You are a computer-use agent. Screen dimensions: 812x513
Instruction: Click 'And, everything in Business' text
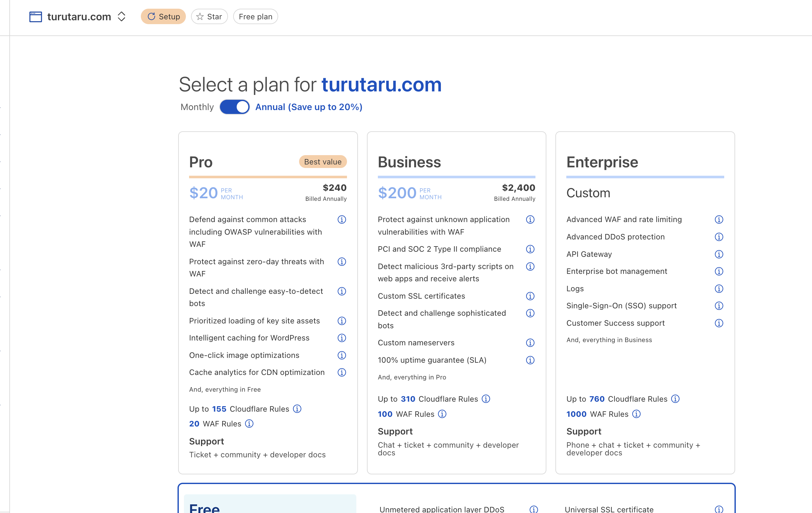609,340
